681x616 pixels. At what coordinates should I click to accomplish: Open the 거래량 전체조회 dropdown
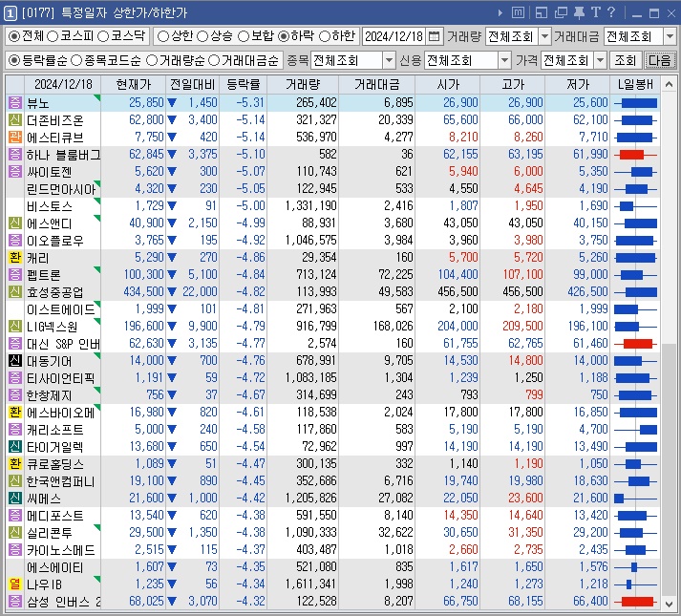pyautogui.click(x=544, y=36)
